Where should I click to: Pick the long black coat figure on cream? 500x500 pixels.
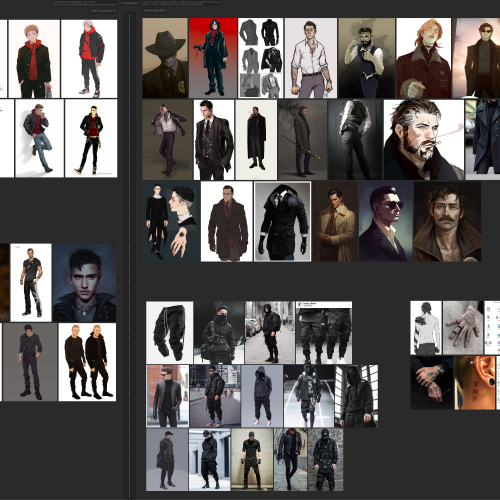point(256,140)
